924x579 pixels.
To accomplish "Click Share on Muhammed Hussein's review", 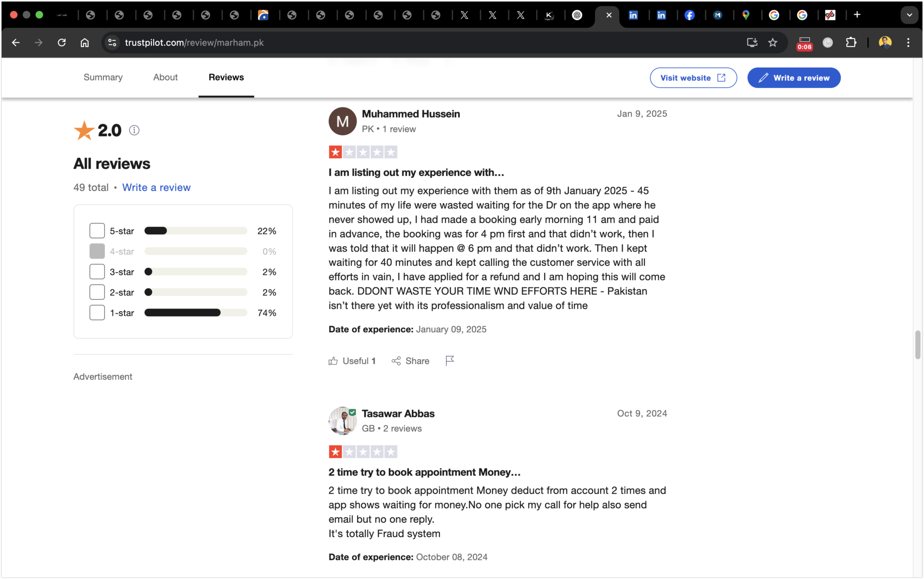I will pyautogui.click(x=410, y=361).
